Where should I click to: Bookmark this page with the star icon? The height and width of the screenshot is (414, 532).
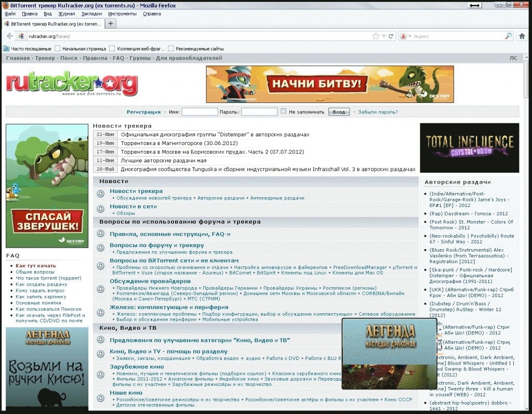click(x=376, y=36)
